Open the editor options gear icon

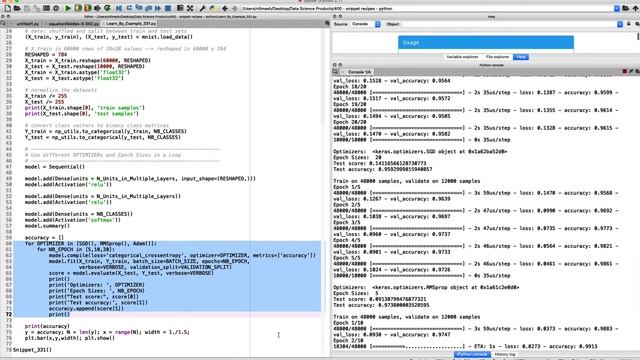click(327, 24)
